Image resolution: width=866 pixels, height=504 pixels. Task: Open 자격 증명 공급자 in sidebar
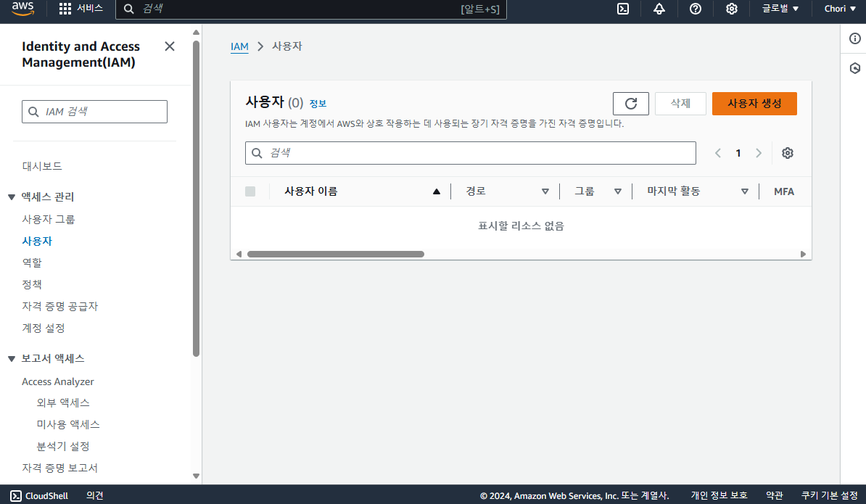60,306
